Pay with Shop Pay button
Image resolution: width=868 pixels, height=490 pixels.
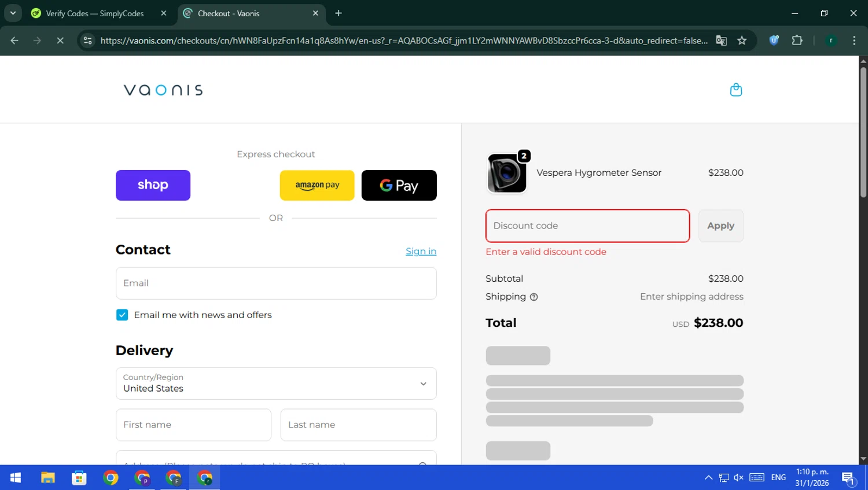pos(153,185)
